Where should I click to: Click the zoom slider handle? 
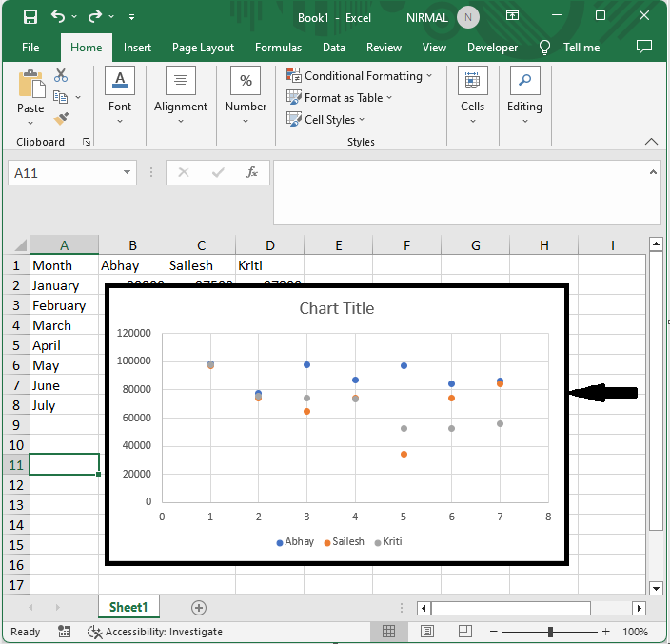(x=551, y=632)
